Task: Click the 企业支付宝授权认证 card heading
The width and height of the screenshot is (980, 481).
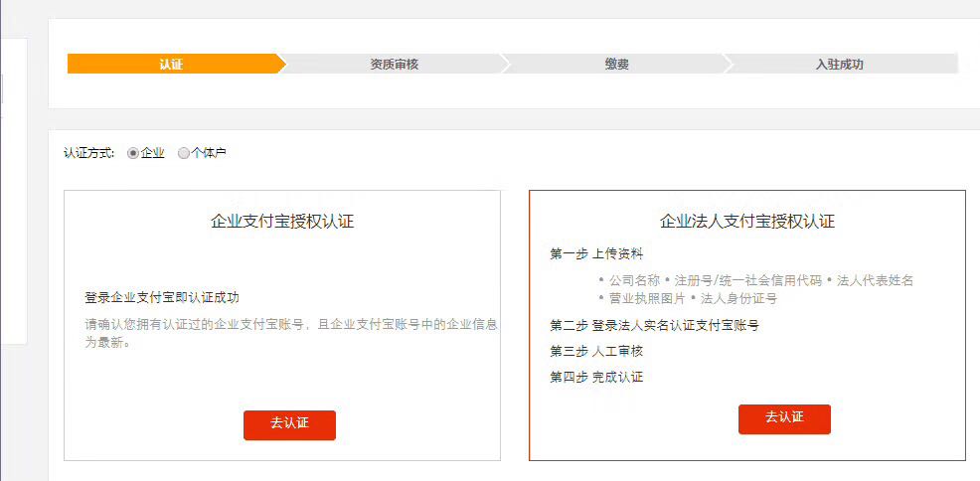Action: [x=282, y=222]
